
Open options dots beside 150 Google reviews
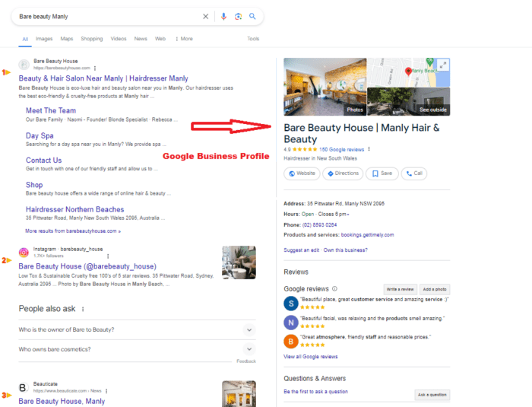(369, 149)
